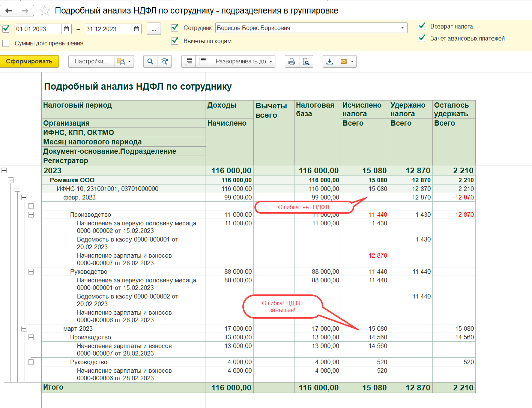Click the "Итого" row label
This screenshot has height=408, width=532.
(53, 387)
